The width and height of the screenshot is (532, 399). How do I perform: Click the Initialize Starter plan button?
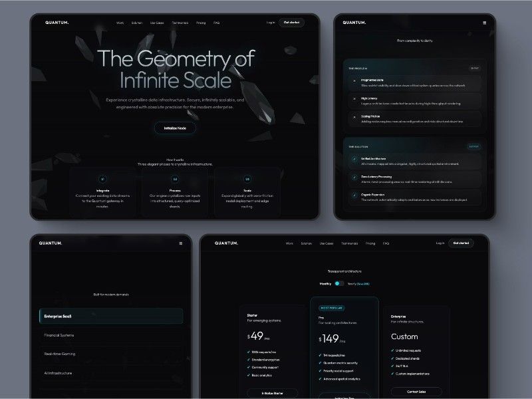tap(273, 393)
